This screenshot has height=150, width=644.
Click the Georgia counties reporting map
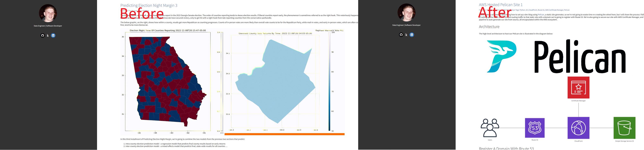tap(167, 81)
